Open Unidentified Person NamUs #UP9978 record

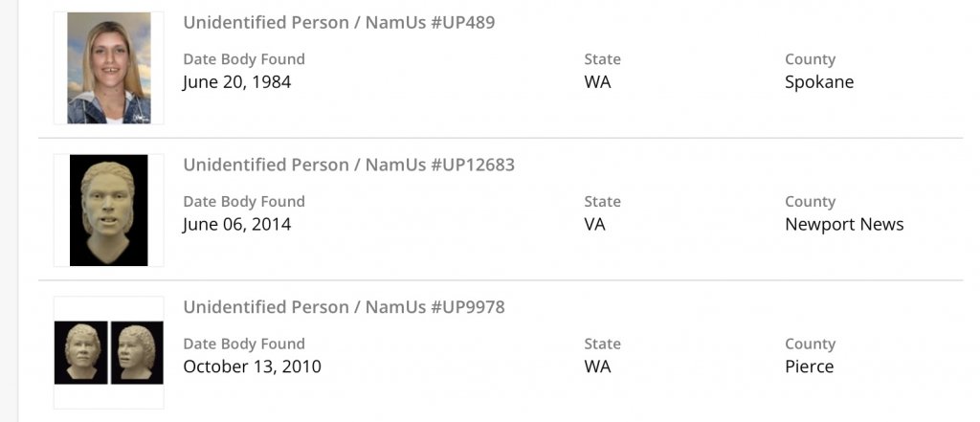(x=344, y=307)
